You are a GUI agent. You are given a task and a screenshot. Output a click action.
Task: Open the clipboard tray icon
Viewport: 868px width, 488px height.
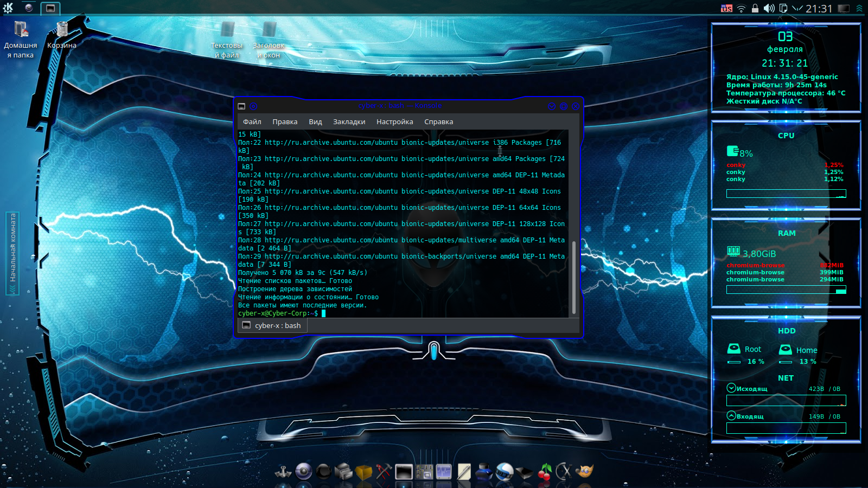783,8
